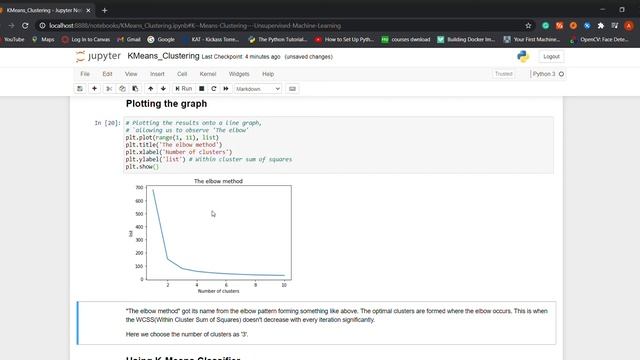Open the Your First Machine... bookmark
The height and width of the screenshot is (360, 640).
(532, 40)
